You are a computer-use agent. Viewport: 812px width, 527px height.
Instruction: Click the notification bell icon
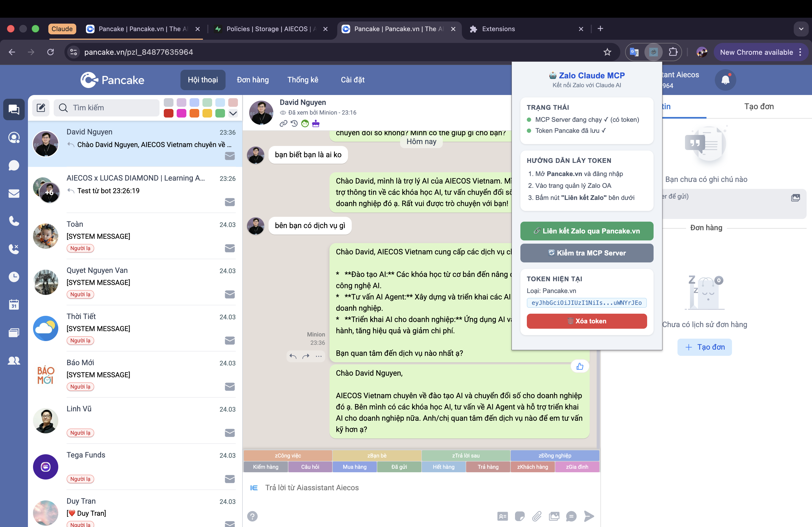click(x=725, y=80)
